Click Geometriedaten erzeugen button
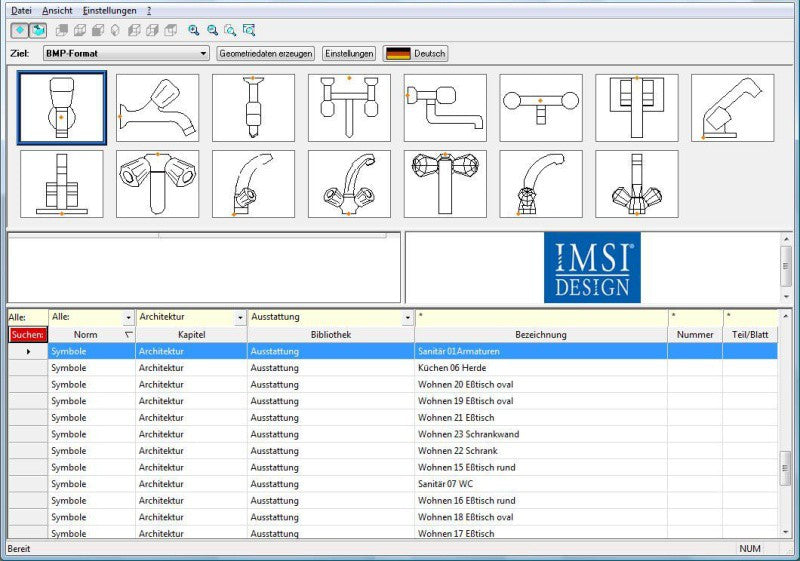Viewport: 800px width, 561px height. tap(265, 54)
